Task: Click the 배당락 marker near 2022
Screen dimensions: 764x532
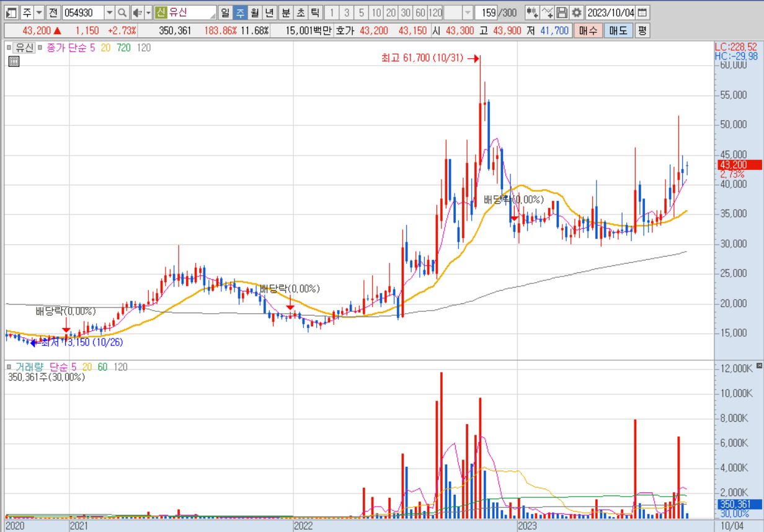Action: pyautogui.click(x=290, y=288)
